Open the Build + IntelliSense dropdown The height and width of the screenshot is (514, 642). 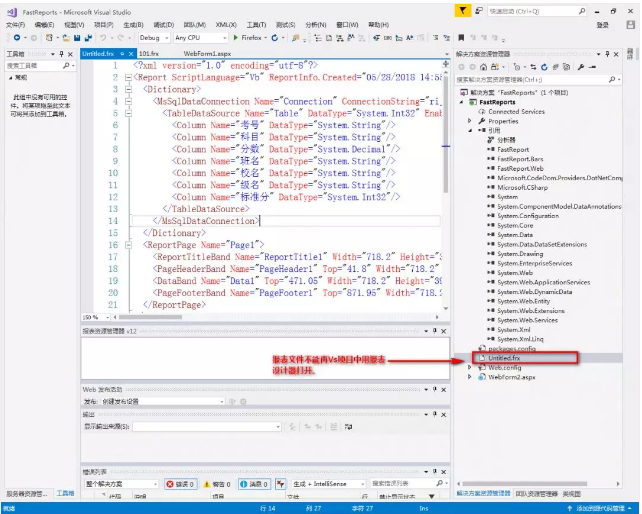tap(328, 484)
